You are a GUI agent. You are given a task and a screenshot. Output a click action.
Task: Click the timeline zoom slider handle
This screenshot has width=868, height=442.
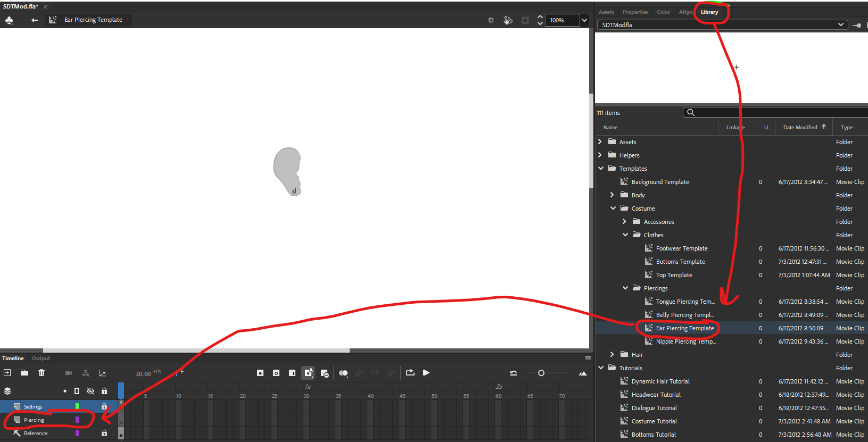point(541,373)
